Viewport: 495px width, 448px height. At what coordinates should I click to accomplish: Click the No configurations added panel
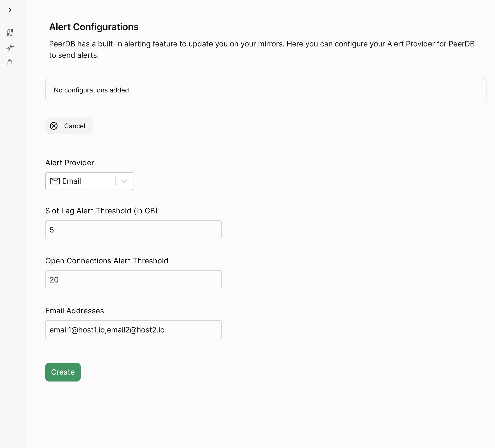coord(266,90)
